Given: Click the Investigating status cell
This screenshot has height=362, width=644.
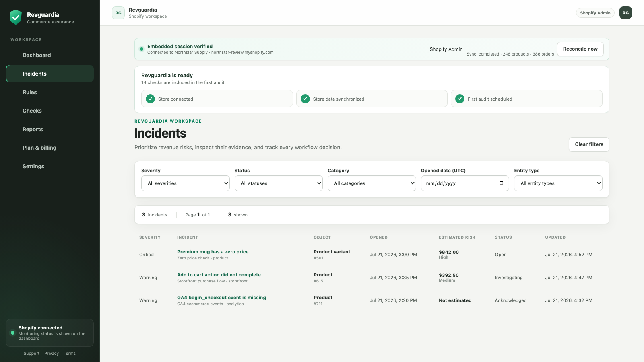Looking at the screenshot, I should [509, 278].
